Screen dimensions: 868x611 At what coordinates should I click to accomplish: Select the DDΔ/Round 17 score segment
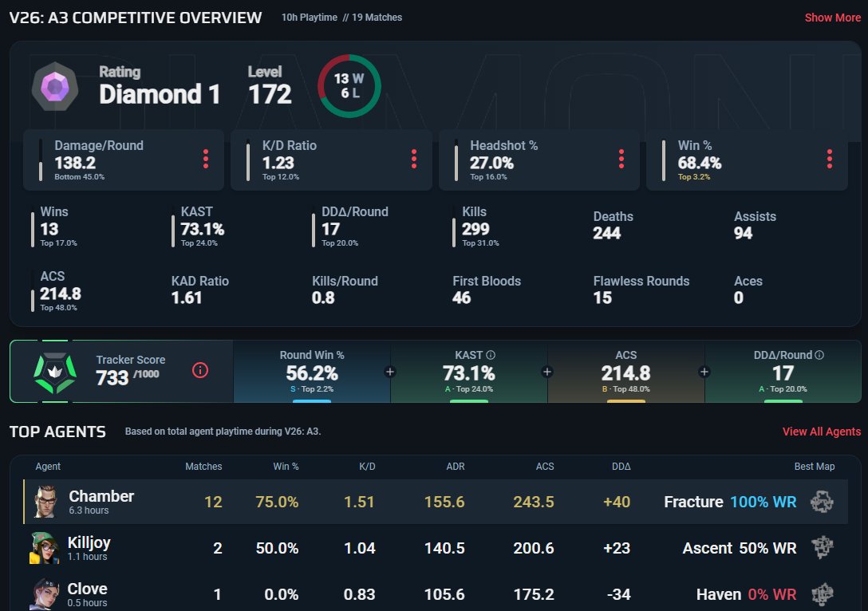click(783, 372)
